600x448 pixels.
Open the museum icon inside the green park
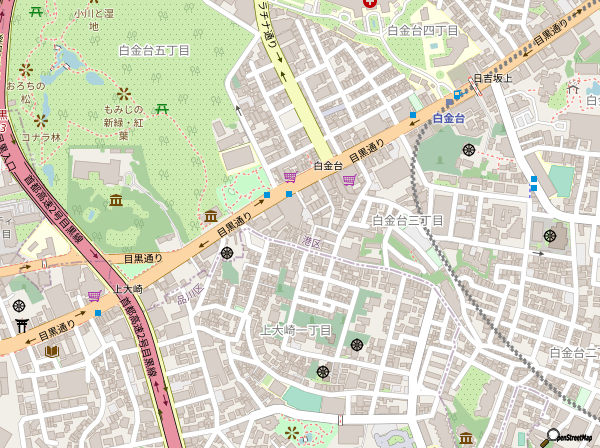pos(116,200)
